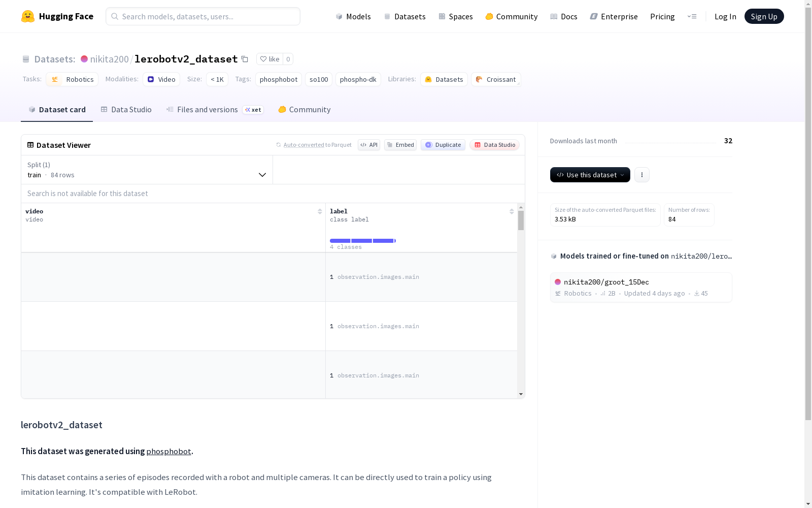Click the label class distribution bar
Screen dimensions: 812x508
(363, 241)
